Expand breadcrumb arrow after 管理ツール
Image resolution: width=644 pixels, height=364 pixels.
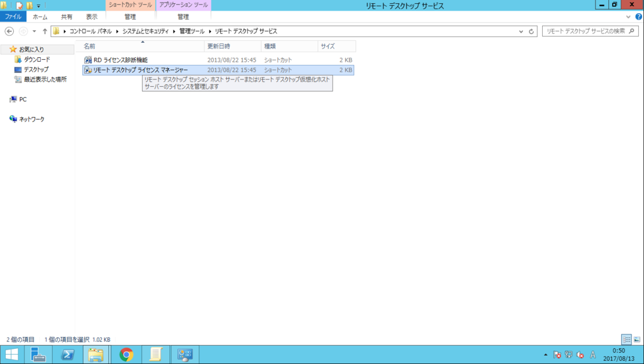[x=210, y=31]
